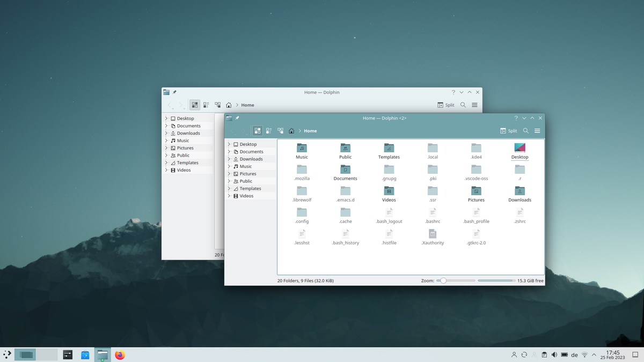Select the .kde4 folder icon
This screenshot has height=362, width=644.
(476, 147)
